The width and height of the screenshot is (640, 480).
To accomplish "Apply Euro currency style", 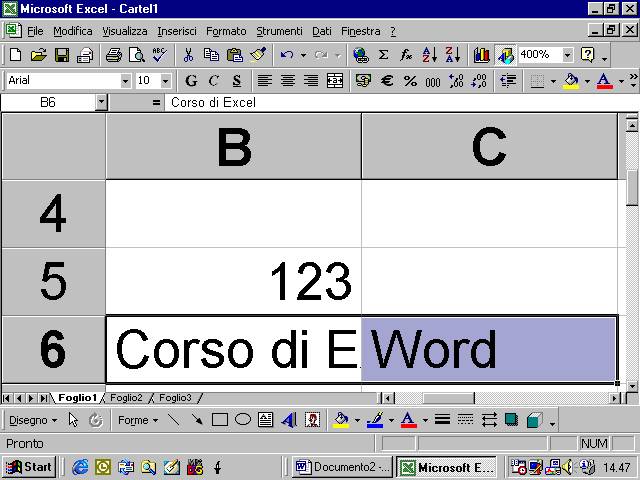I will (387, 80).
